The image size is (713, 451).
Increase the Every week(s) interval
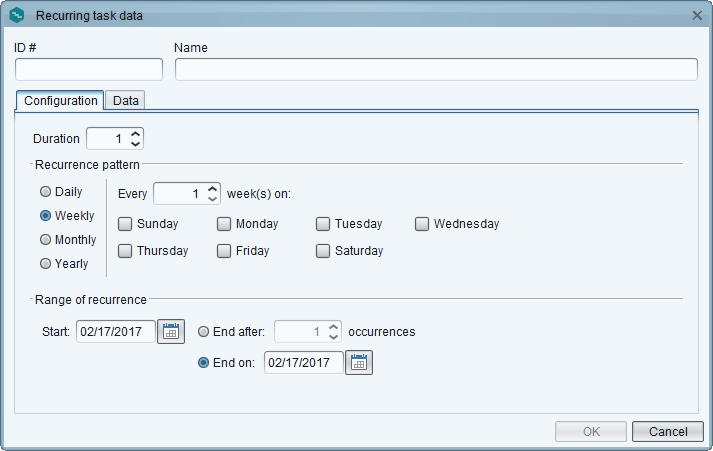point(212,189)
